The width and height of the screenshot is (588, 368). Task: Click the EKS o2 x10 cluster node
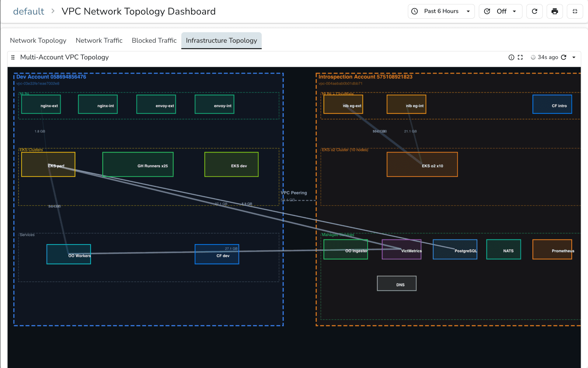point(422,165)
